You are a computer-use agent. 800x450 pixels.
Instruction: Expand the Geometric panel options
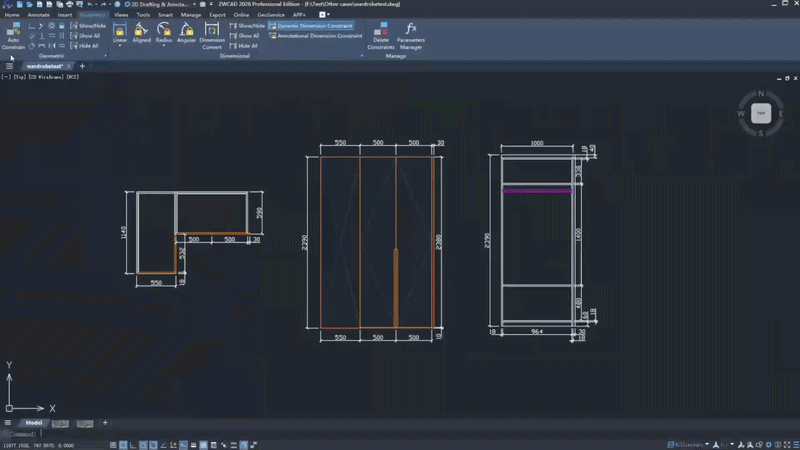point(105,56)
